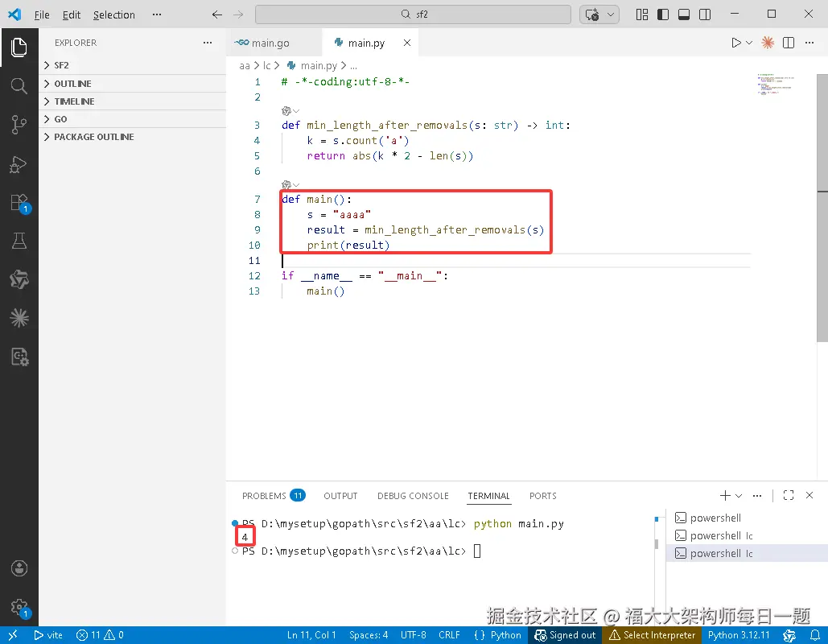Click the orange starburst icon in the editor toolbar
This screenshot has height=644, width=828.
768,43
